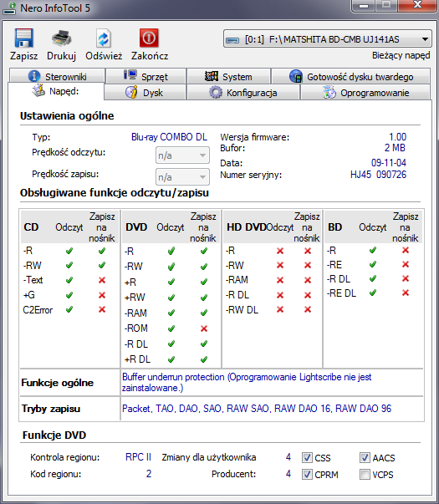
Task: Click serial number HJ45 090726
Action: (378, 175)
